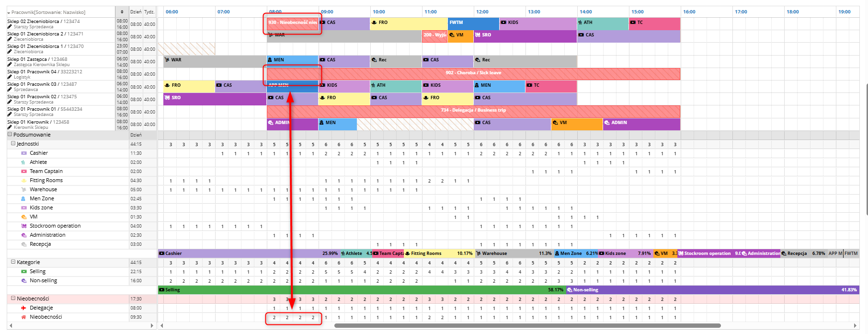Click the right arrow of the timeline scrollbar
Image resolution: width=868 pixels, height=334 pixels.
point(856,326)
